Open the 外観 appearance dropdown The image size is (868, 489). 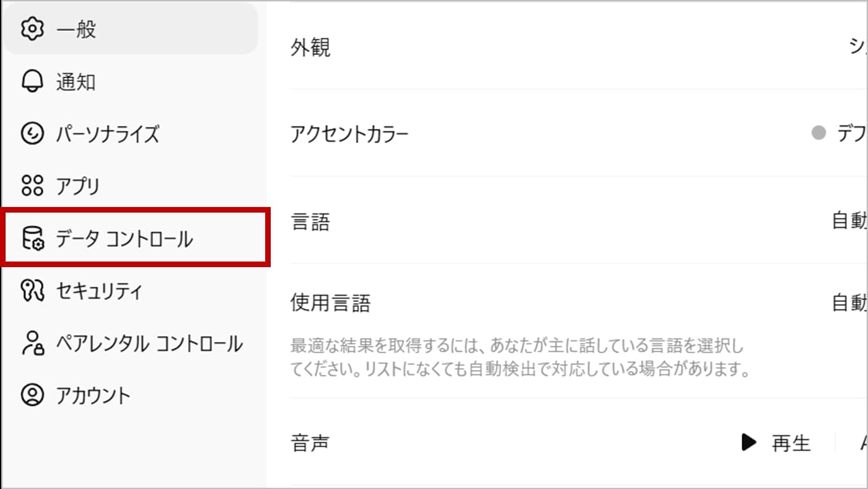[x=857, y=48]
